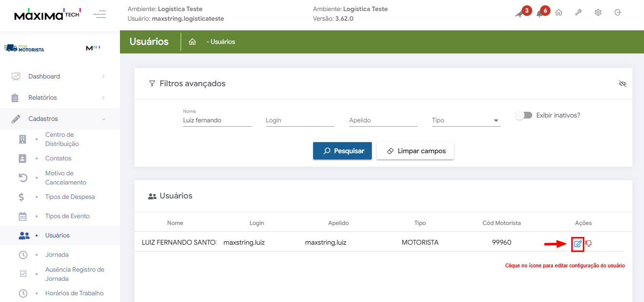Click the wrench tools icon in header
Screen dimensions: 644x302
click(578, 13)
